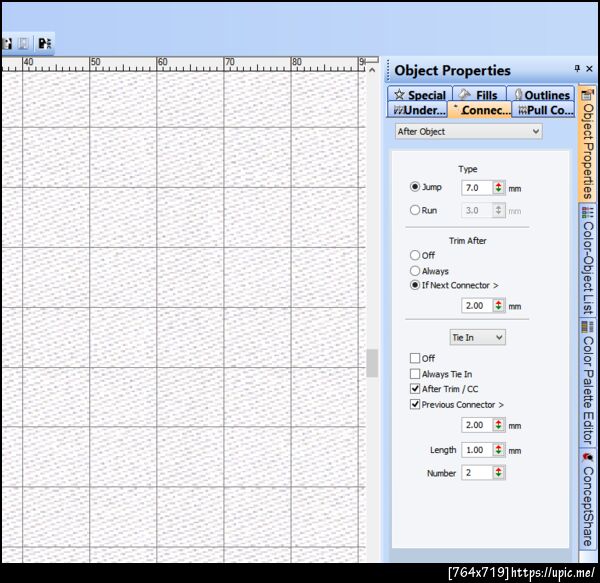This screenshot has width=600, height=583.
Task: Click the Jump length field showing 7.0
Action: coord(477,188)
